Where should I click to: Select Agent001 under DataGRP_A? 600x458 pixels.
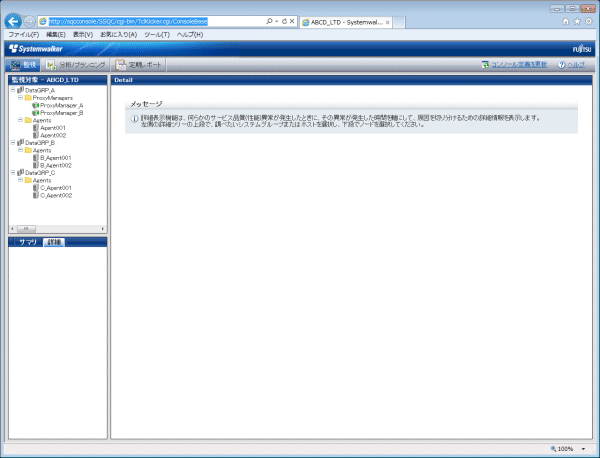click(53, 128)
